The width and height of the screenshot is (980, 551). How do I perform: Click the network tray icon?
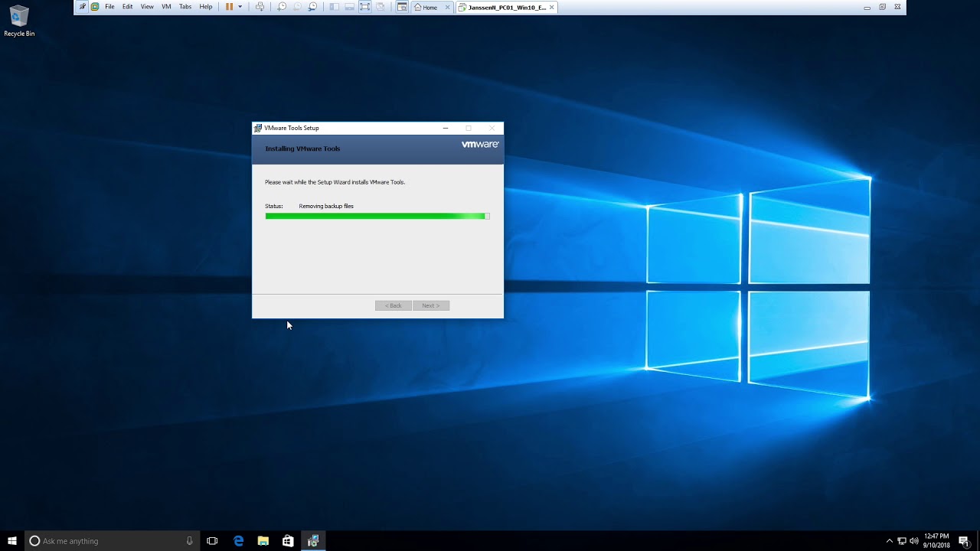(902, 541)
